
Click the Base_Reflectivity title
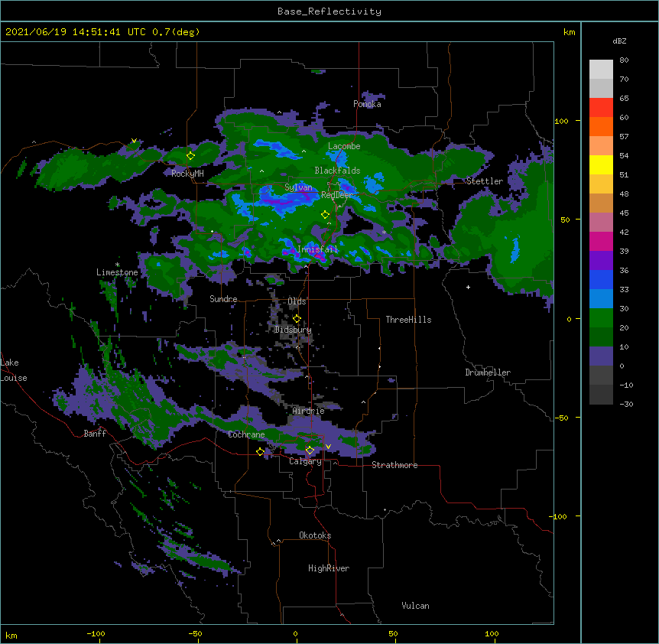tap(329, 11)
